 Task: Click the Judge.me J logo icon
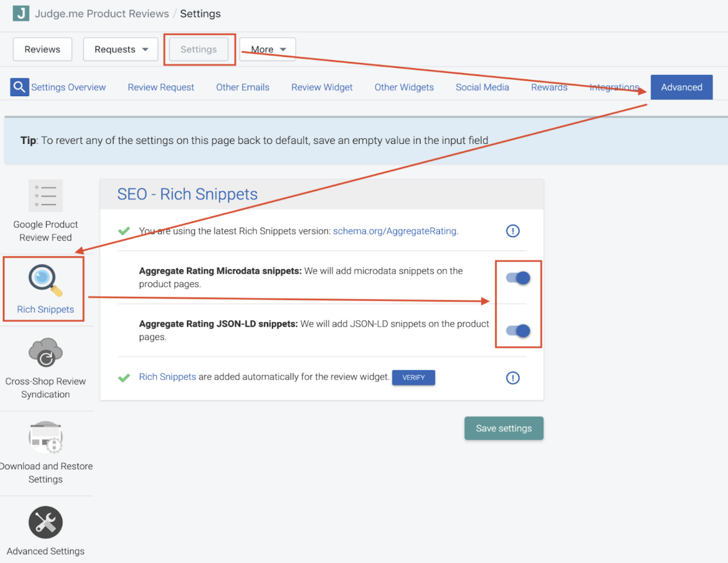[21, 13]
